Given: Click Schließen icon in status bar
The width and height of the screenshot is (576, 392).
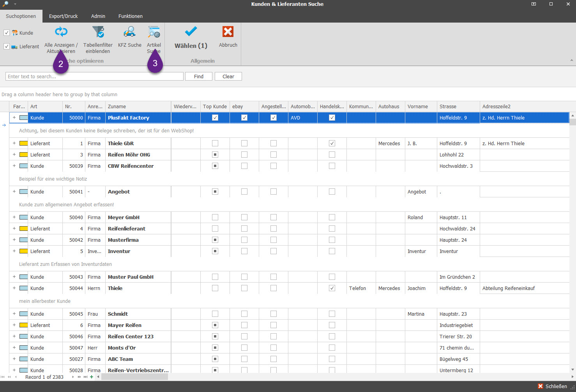Looking at the screenshot, I should tap(541, 386).
